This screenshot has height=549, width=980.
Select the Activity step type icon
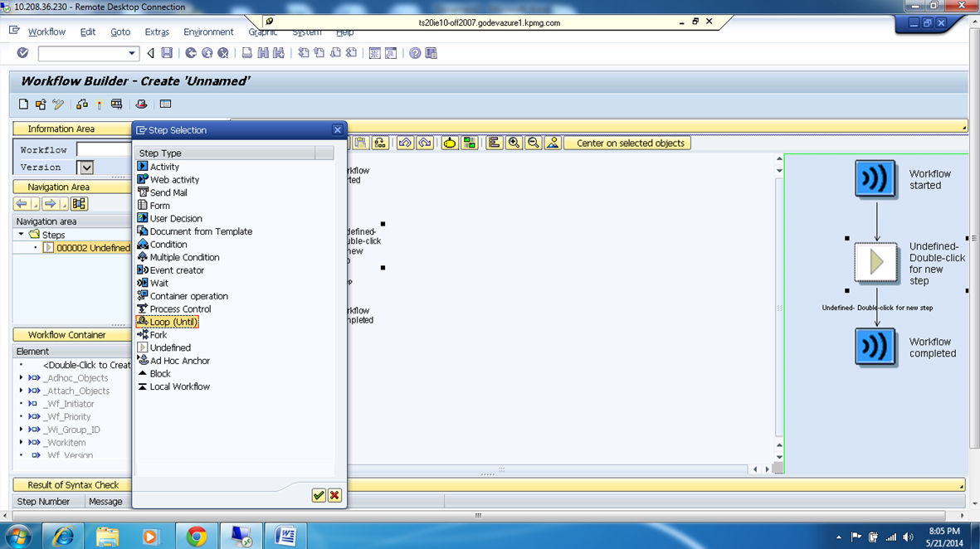coord(166,166)
